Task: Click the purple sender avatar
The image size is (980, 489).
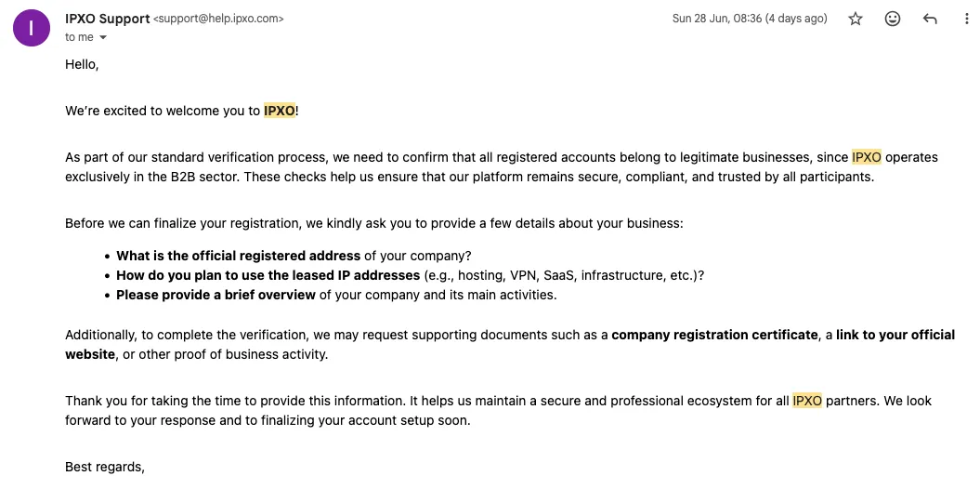Action: pyautogui.click(x=32, y=28)
